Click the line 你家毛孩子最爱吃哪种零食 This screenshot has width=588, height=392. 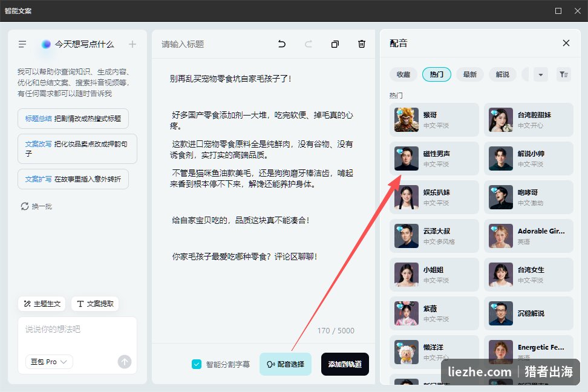click(244, 256)
